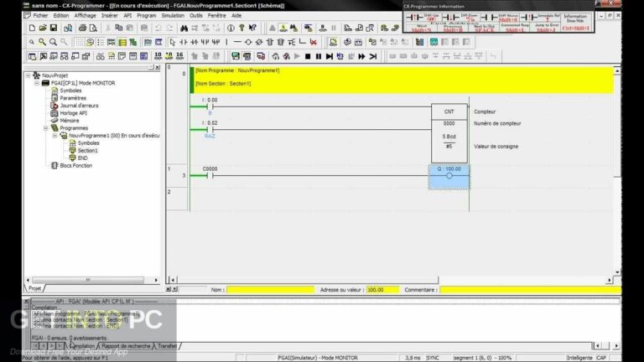Screen dimensions: 644x362
Task: Click the Find binoculars icon
Action: pos(184,28)
